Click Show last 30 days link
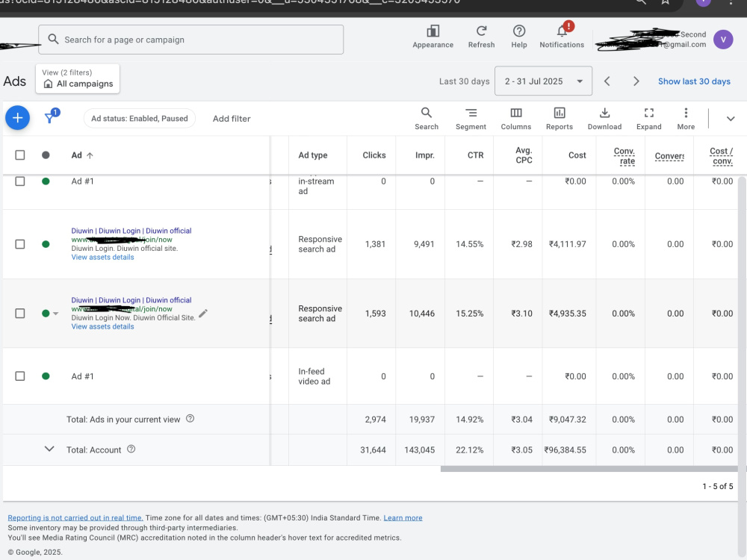The height and width of the screenshot is (560, 747). (x=694, y=81)
